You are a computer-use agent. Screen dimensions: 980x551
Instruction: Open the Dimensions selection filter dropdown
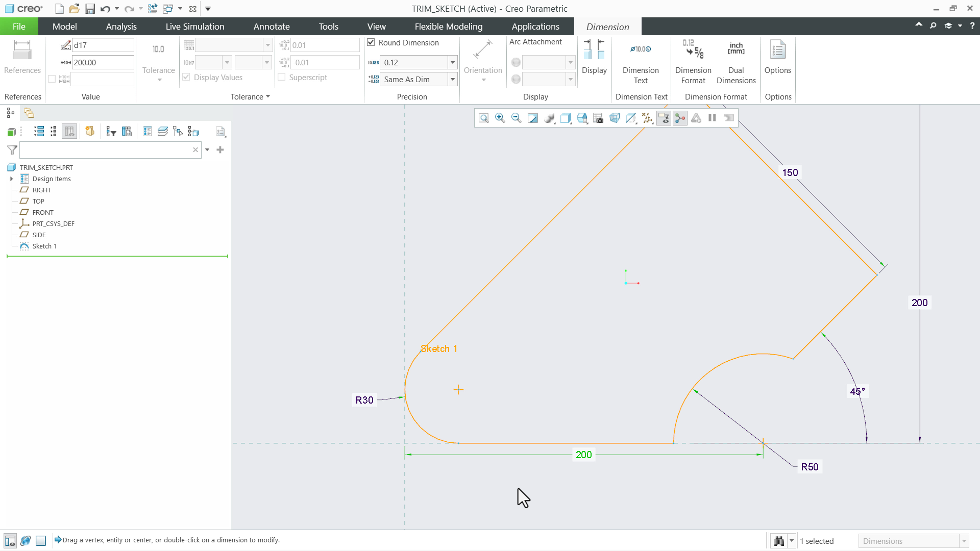pyautogui.click(x=964, y=541)
